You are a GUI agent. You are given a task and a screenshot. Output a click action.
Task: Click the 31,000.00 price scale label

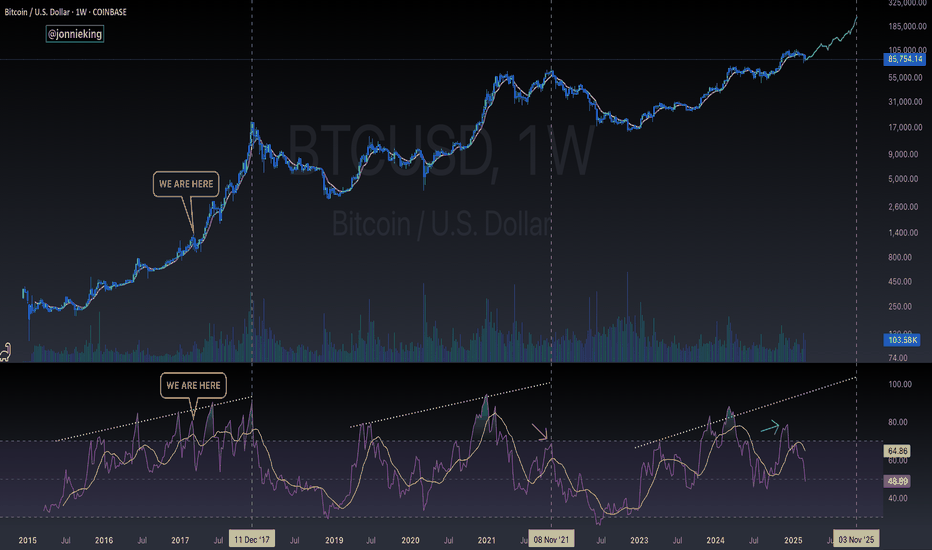(905, 102)
